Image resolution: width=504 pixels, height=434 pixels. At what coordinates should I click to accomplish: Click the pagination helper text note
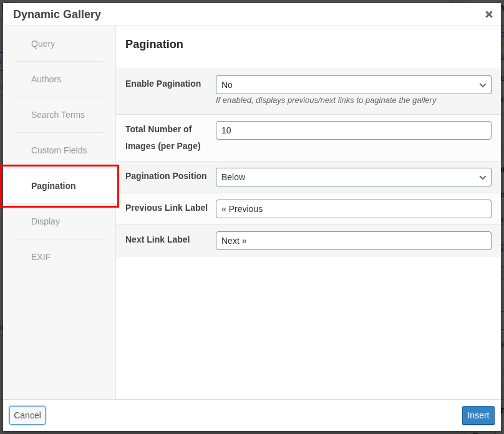(x=327, y=100)
